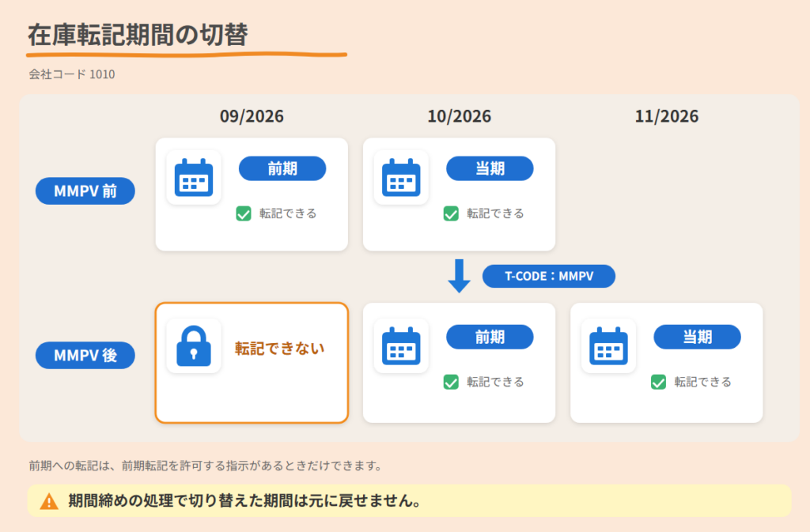Click the 当期 badge in the 11/2026 card

coord(698,337)
